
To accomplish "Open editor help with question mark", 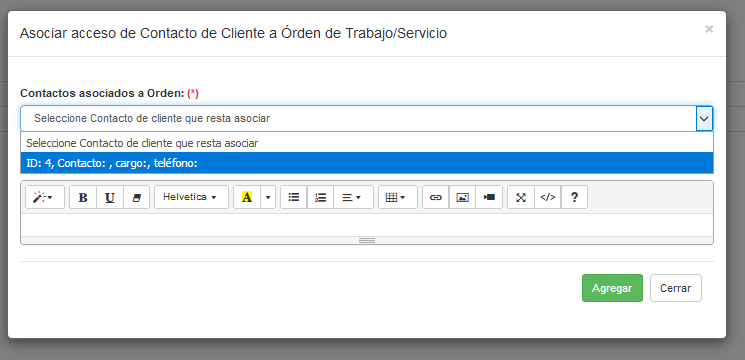I will tap(574, 197).
